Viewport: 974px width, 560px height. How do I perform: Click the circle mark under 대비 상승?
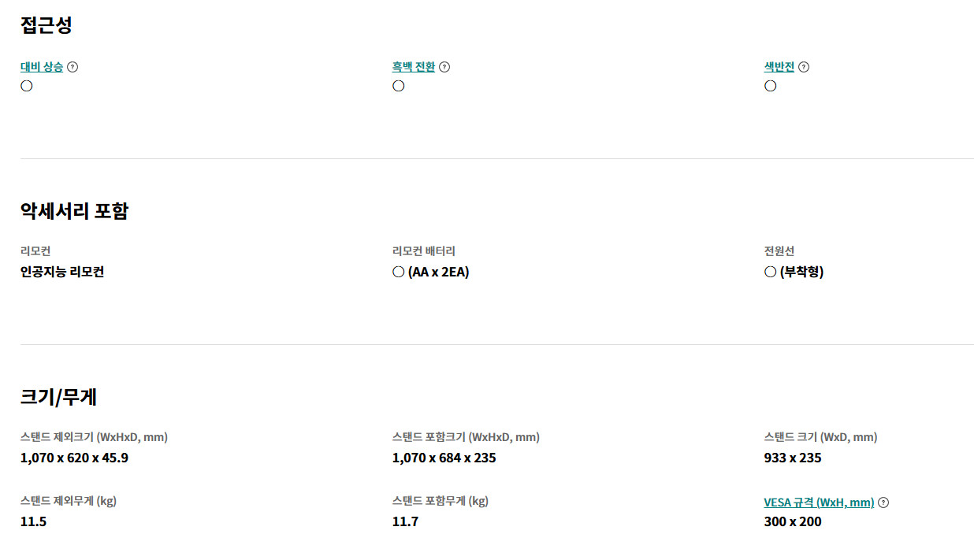click(x=27, y=86)
